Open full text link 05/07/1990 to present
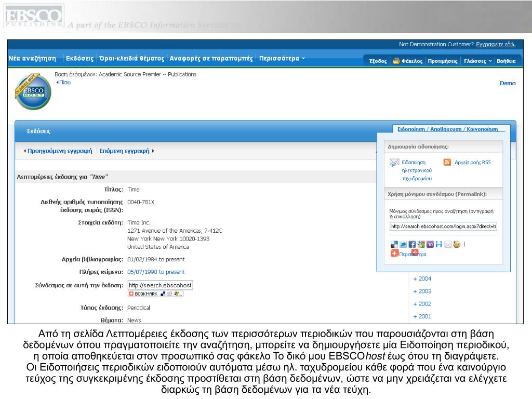The height and width of the screenshot is (399, 532). pos(156,272)
